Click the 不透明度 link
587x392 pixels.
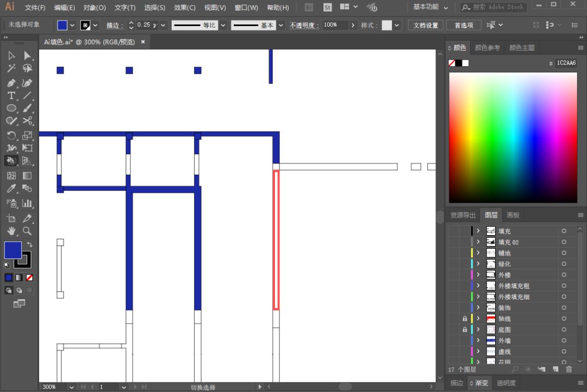tap(304, 26)
